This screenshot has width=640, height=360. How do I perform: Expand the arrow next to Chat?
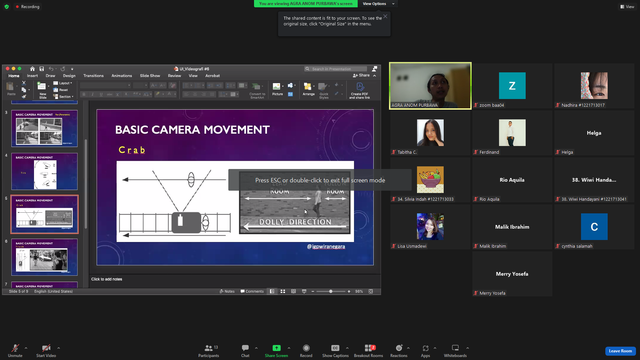(x=256, y=348)
